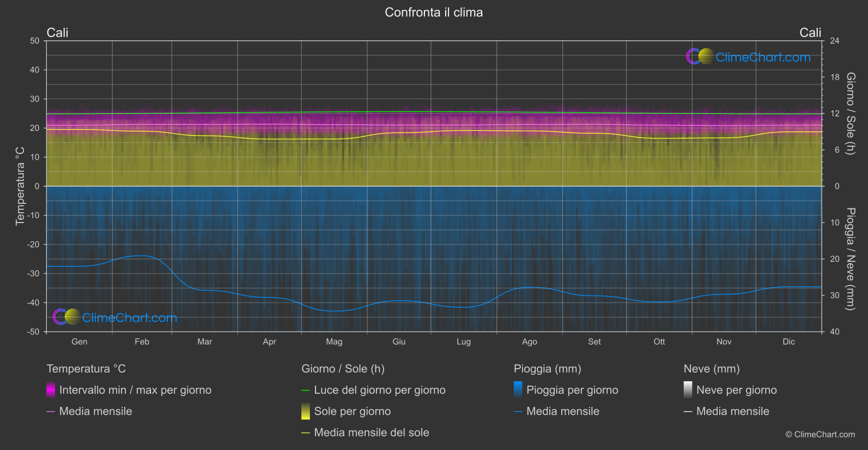
Task: Click the '-50' temperature axis tick
Action: click(x=33, y=332)
